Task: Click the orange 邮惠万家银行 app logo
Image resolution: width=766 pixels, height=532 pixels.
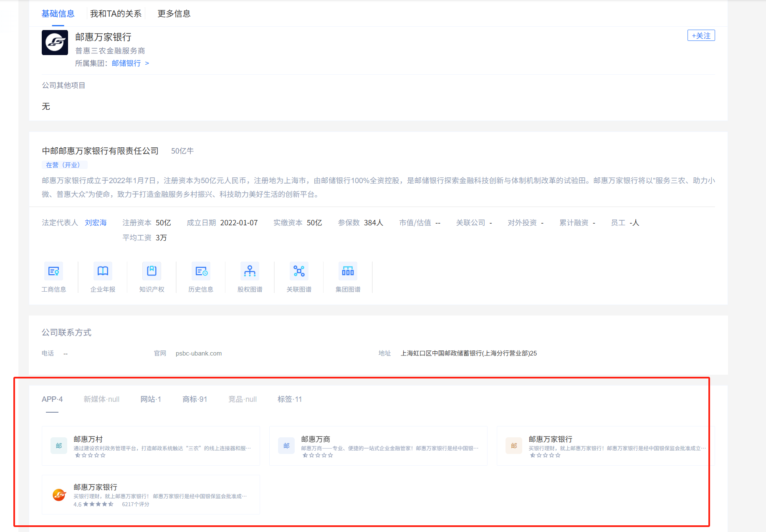Action: tap(59, 495)
